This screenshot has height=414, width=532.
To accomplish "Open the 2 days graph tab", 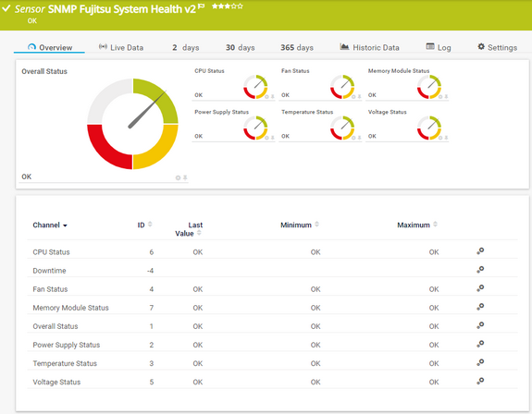I will click(x=186, y=47).
